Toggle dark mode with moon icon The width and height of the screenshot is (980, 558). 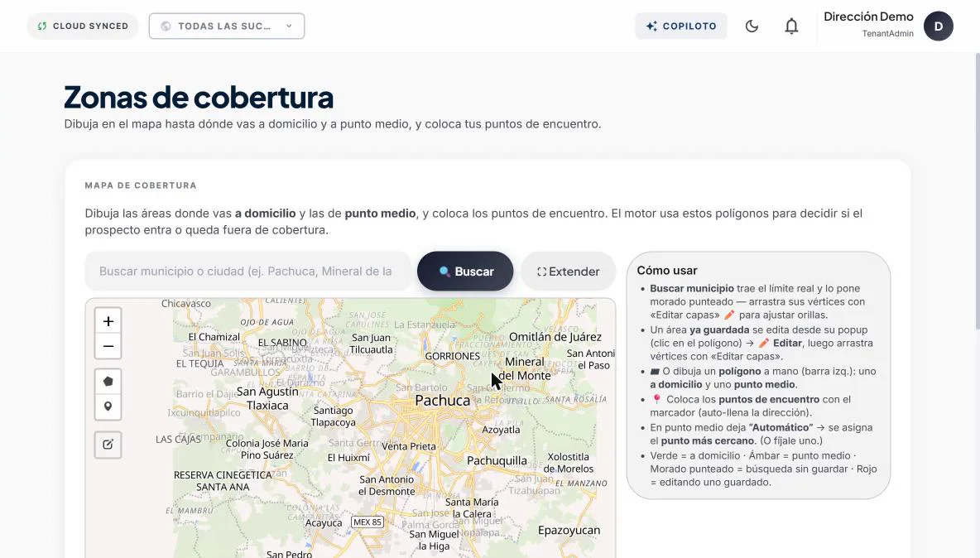[752, 26]
